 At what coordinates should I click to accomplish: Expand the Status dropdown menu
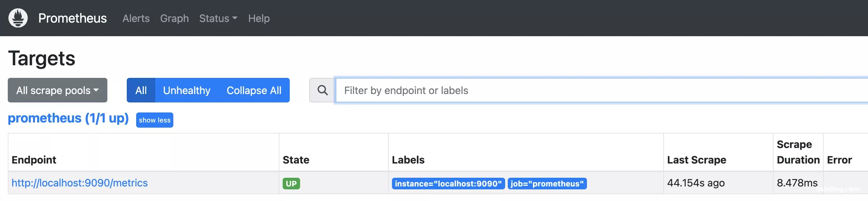click(218, 18)
